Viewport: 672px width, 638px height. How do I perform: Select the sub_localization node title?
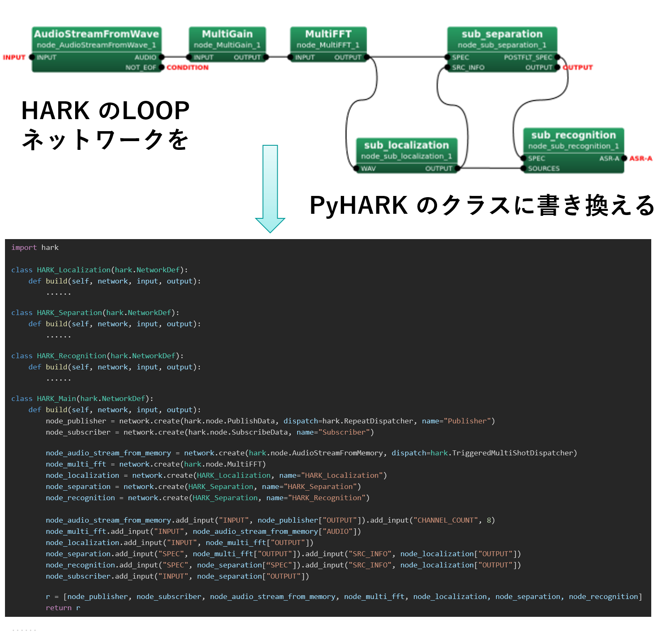click(x=406, y=145)
